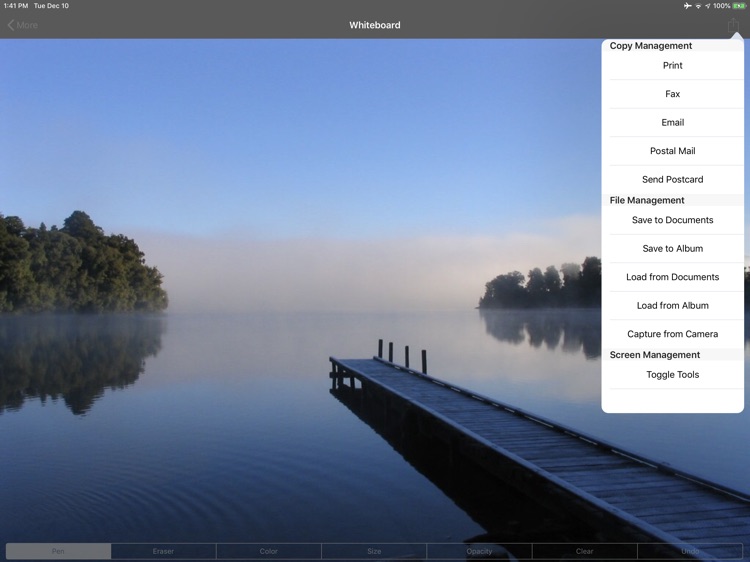
Task: Open the Color picker option
Action: pyautogui.click(x=268, y=551)
